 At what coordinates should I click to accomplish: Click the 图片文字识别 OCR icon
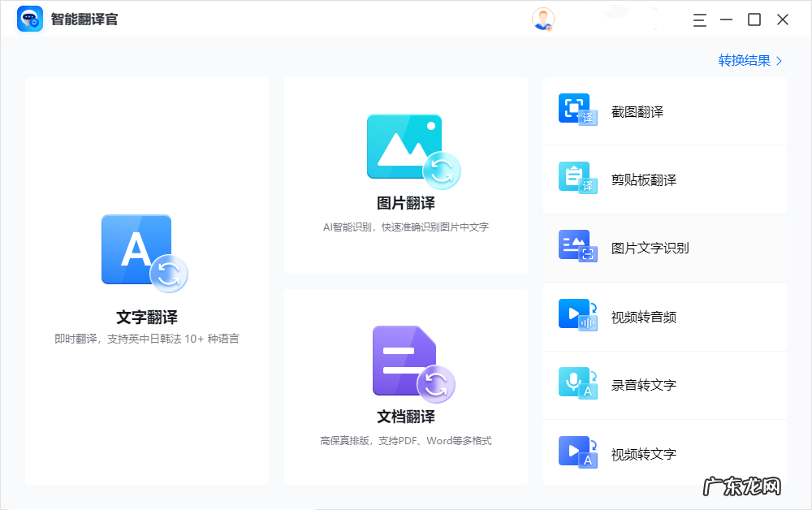pos(577,246)
